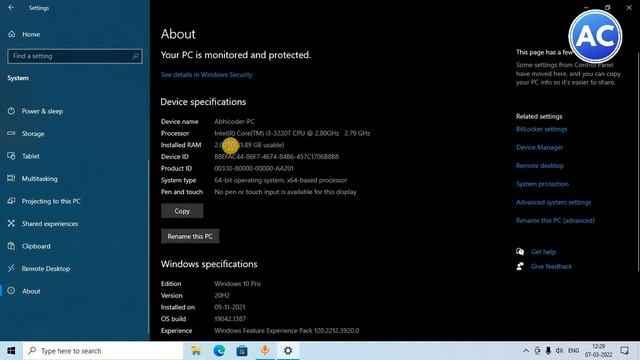The width and height of the screenshot is (640, 360).
Task: Open Device Manager link
Action: [x=540, y=148]
